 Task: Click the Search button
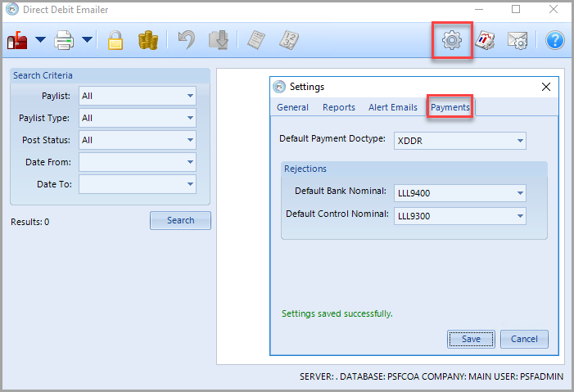[180, 220]
